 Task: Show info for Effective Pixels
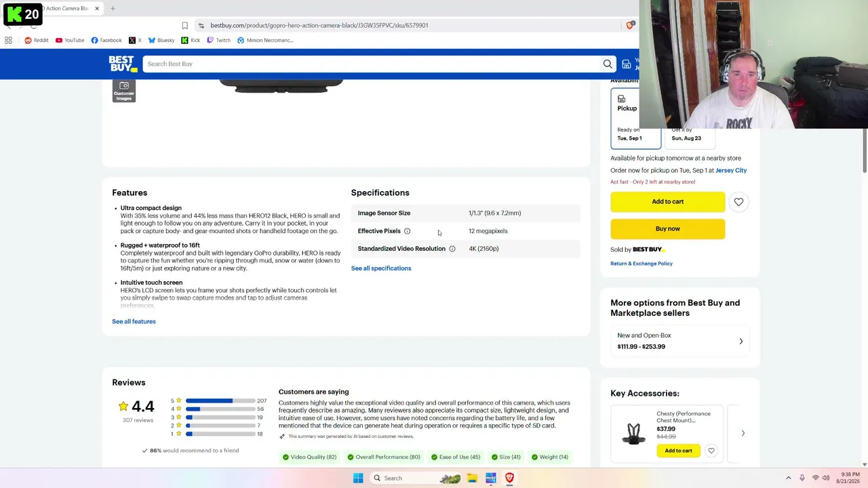pyautogui.click(x=407, y=231)
